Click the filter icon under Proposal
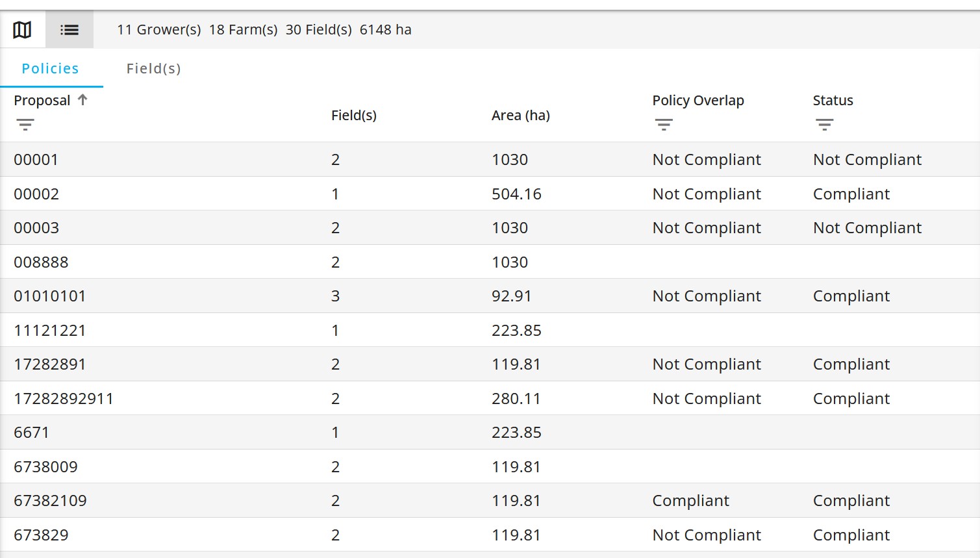 25,123
